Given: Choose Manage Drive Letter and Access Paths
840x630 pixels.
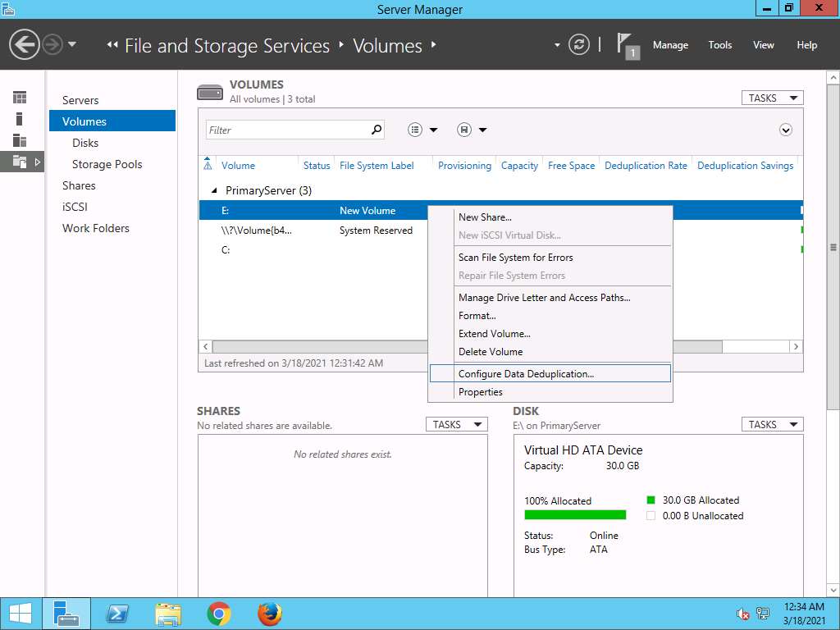Looking at the screenshot, I should tap(550, 297).
